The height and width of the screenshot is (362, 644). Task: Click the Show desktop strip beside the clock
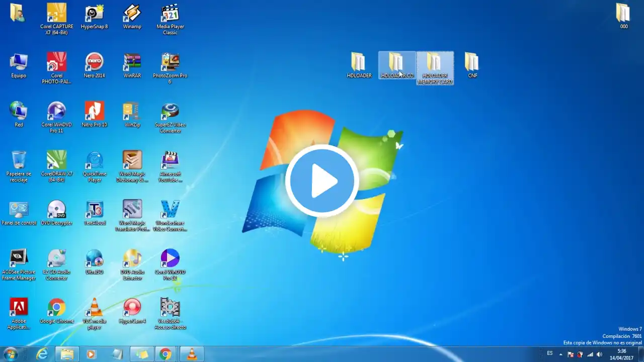tap(641, 354)
